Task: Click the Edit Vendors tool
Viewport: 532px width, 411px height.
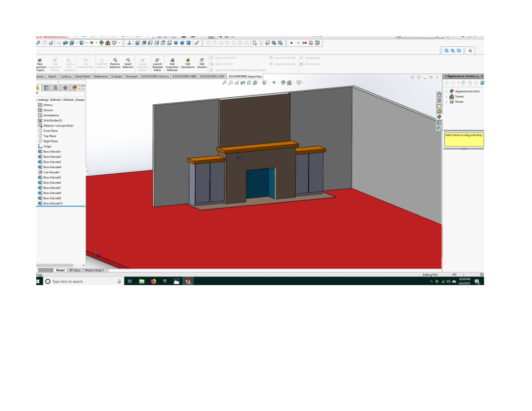Action: tap(202, 63)
